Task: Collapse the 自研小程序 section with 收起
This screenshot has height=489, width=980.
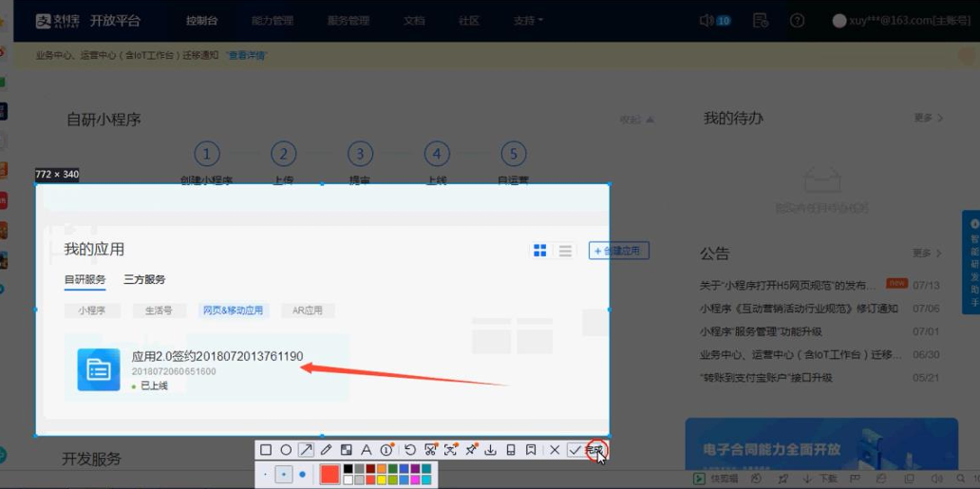Action: (x=636, y=120)
